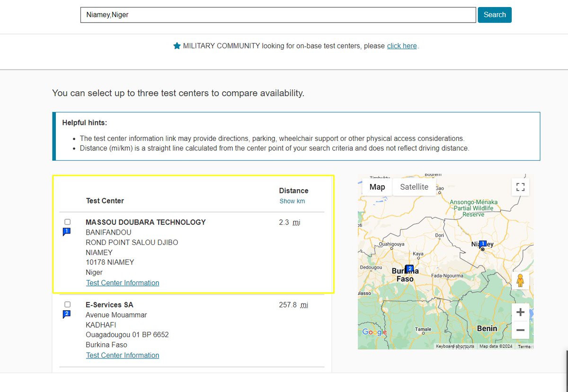This screenshot has height=392, width=568.
Task: Open Test Center Information for MASSOU DOUBARA
Action: (123, 283)
